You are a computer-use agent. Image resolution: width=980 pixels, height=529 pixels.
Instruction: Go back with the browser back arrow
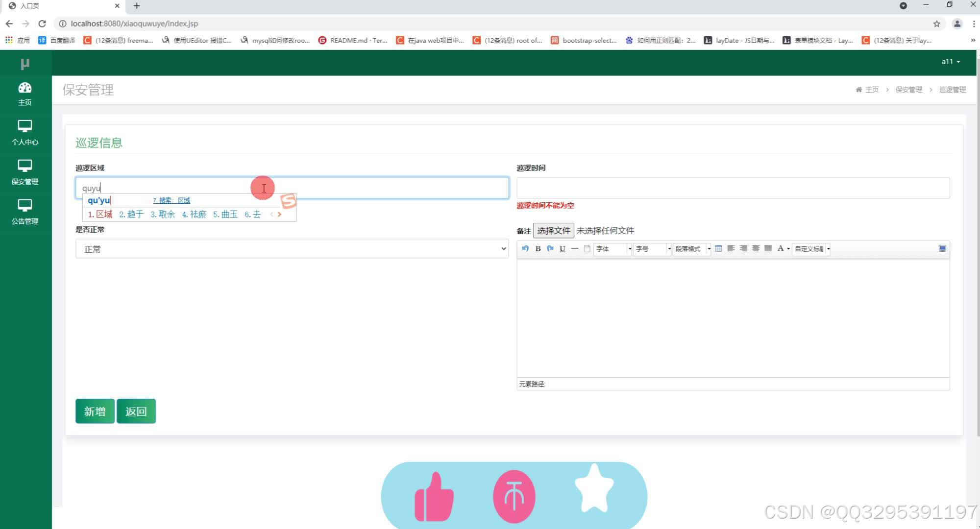9,24
